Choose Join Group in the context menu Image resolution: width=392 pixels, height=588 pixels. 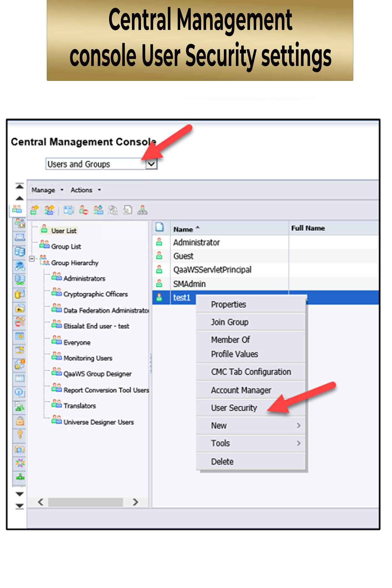[251, 322]
